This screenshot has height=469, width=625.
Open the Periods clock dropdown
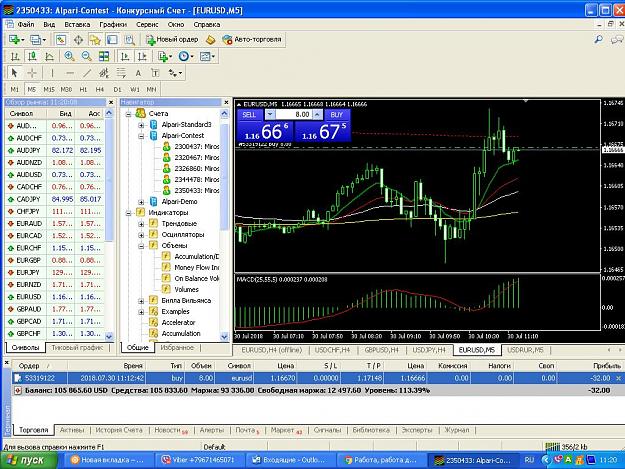(186, 56)
